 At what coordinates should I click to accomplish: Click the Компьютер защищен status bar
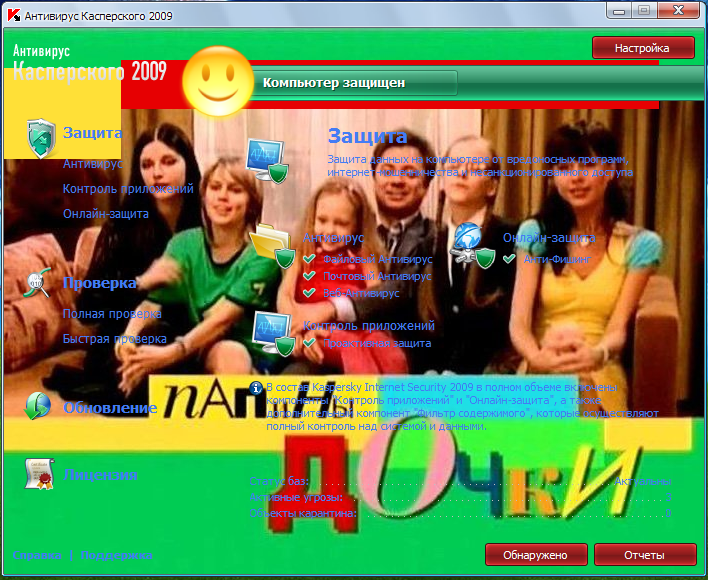(354, 83)
